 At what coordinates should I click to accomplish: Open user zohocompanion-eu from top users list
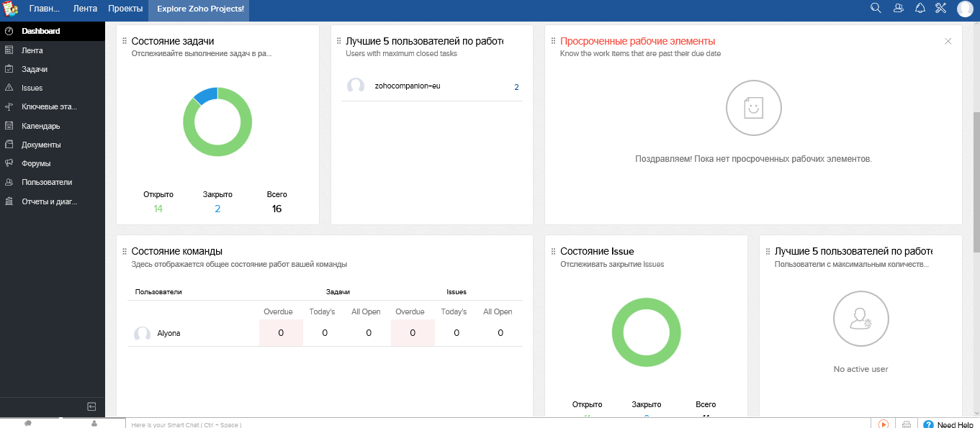[408, 86]
